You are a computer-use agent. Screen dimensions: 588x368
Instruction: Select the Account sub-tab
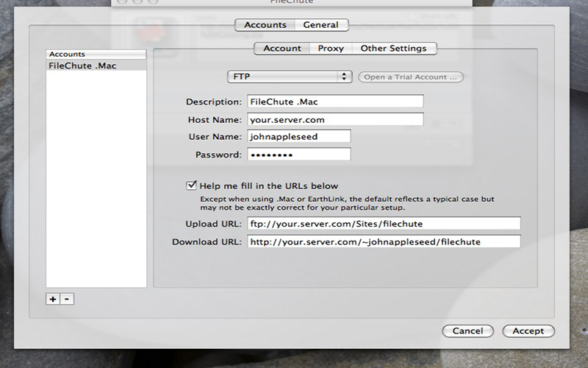[x=282, y=49]
